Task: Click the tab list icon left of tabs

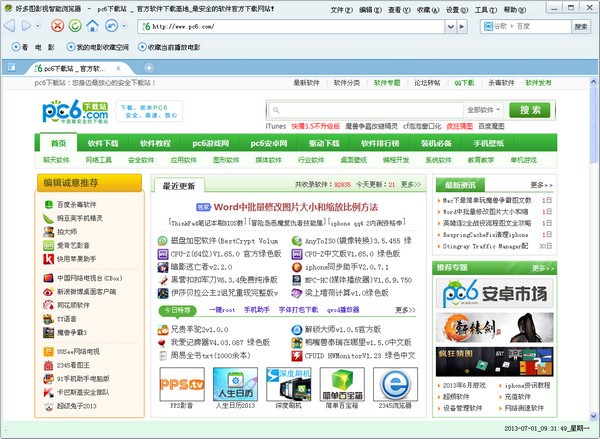Action: point(11,68)
